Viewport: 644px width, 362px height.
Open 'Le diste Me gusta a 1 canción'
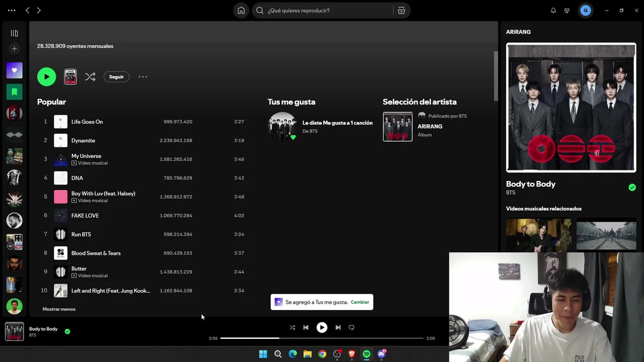[x=337, y=123]
